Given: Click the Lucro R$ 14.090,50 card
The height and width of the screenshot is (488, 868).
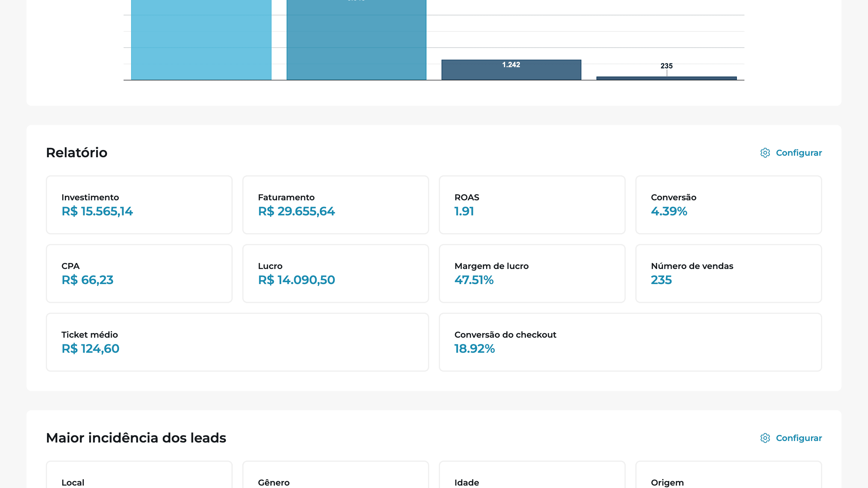Looking at the screenshot, I should (x=335, y=274).
